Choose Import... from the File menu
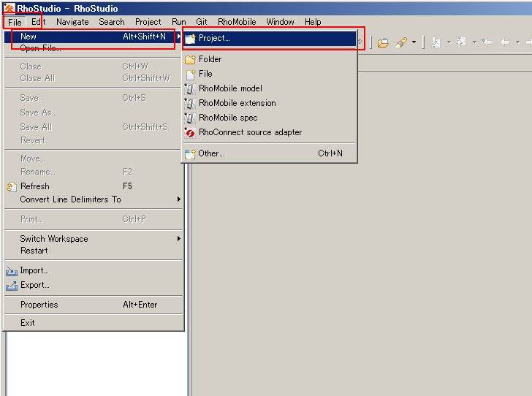The height and width of the screenshot is (396, 532). (93, 270)
